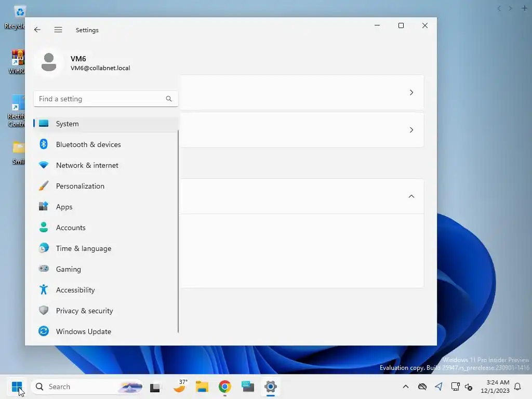This screenshot has width=532, height=399.
Task: Open Network & internet settings
Action: point(106,165)
